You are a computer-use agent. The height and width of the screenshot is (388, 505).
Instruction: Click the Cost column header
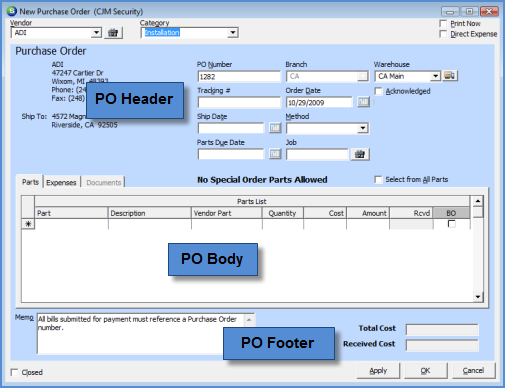click(325, 213)
